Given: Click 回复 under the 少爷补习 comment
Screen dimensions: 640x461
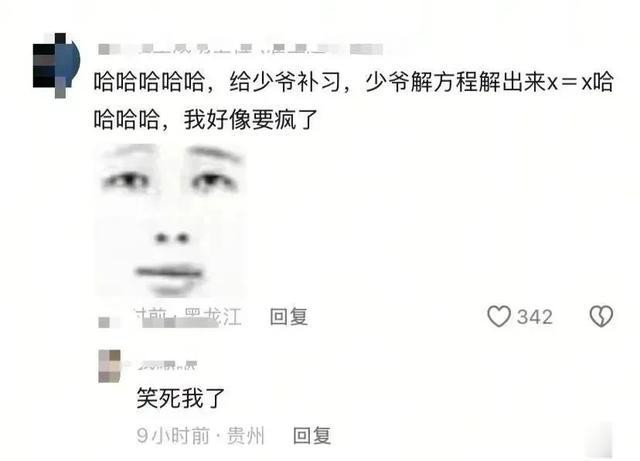Looking at the screenshot, I should (289, 317).
